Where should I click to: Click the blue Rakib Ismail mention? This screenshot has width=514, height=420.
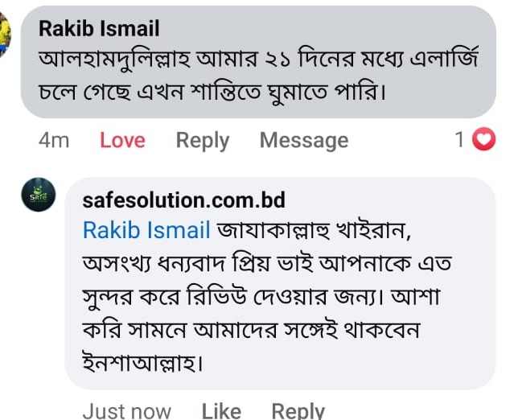tap(146, 230)
